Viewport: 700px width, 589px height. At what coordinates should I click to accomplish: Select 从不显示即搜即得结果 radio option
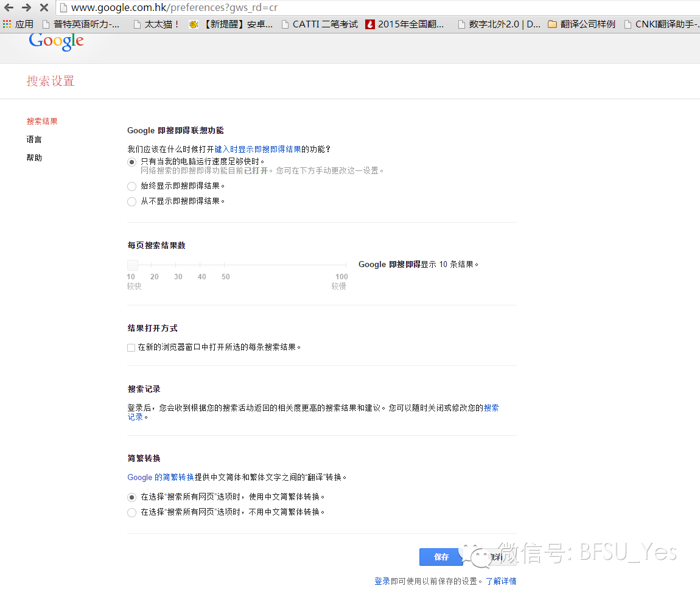click(131, 201)
